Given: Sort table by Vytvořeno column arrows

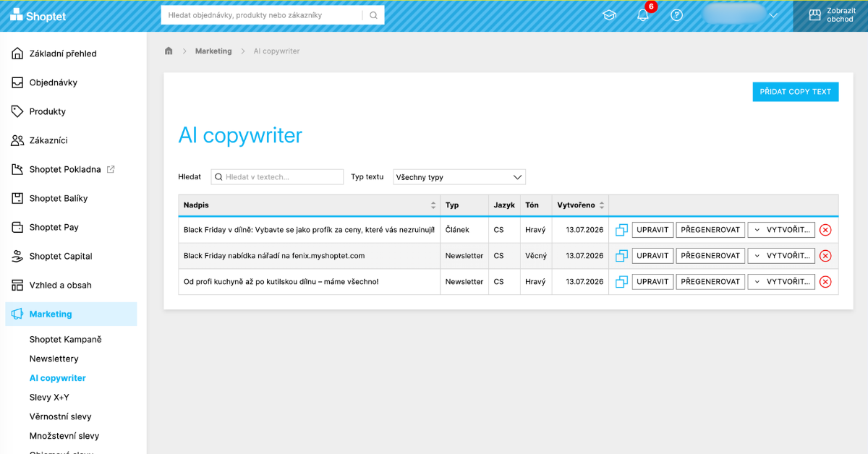Looking at the screenshot, I should 602,205.
